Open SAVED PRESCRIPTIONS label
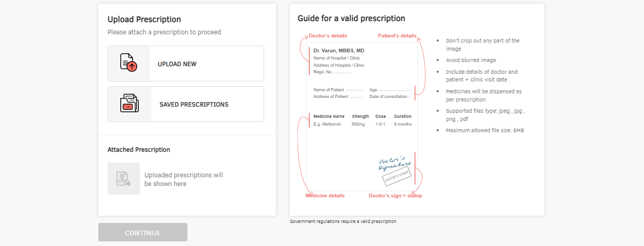This screenshot has width=644, height=246. pyautogui.click(x=194, y=105)
